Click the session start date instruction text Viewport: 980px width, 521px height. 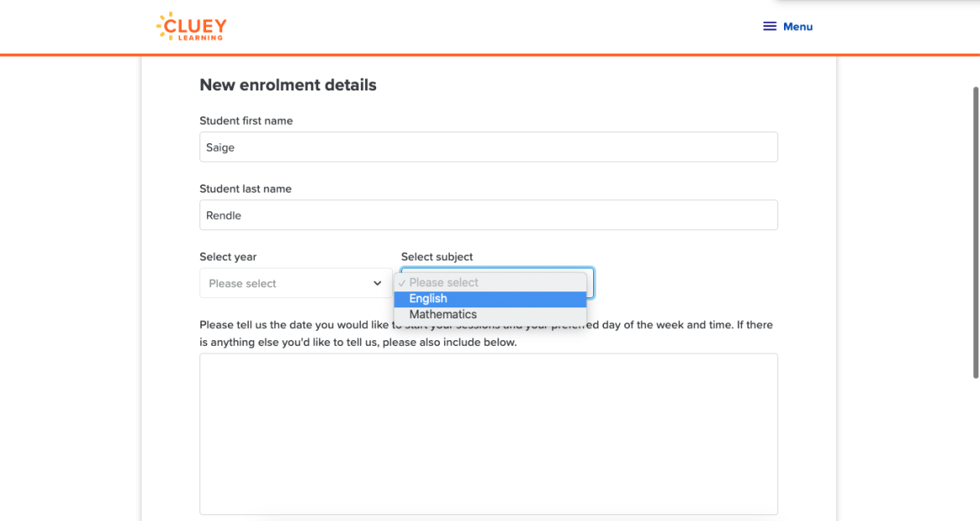tap(486, 333)
